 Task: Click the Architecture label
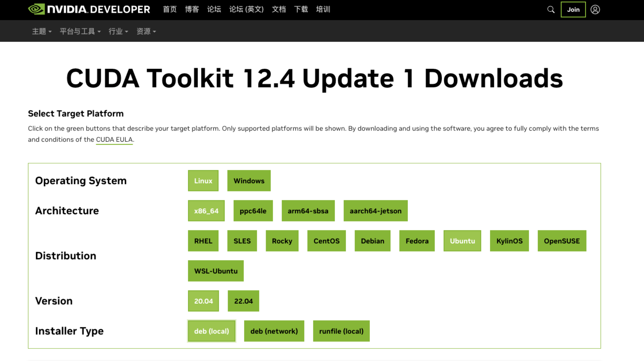(67, 211)
